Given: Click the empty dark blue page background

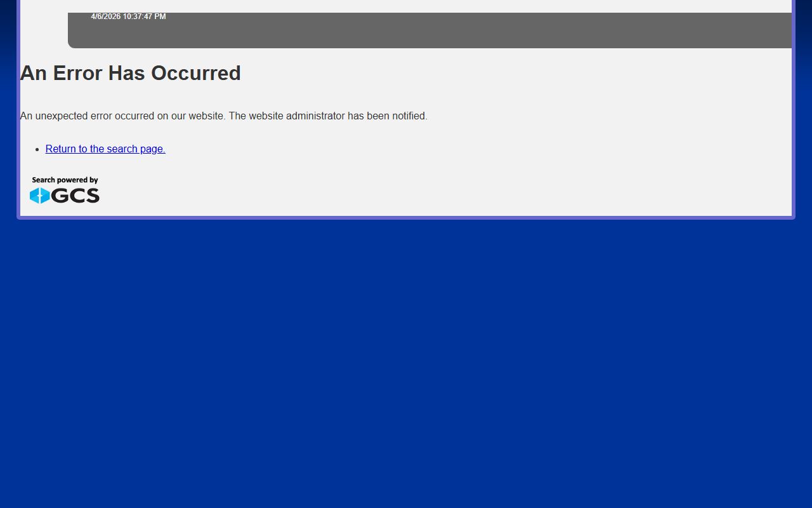Looking at the screenshot, I should click(x=406, y=362).
